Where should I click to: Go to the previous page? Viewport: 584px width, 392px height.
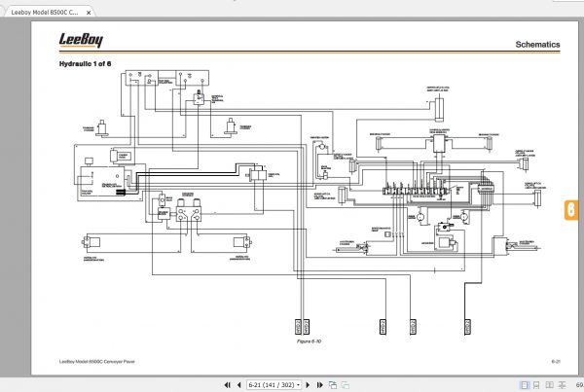coord(238,385)
